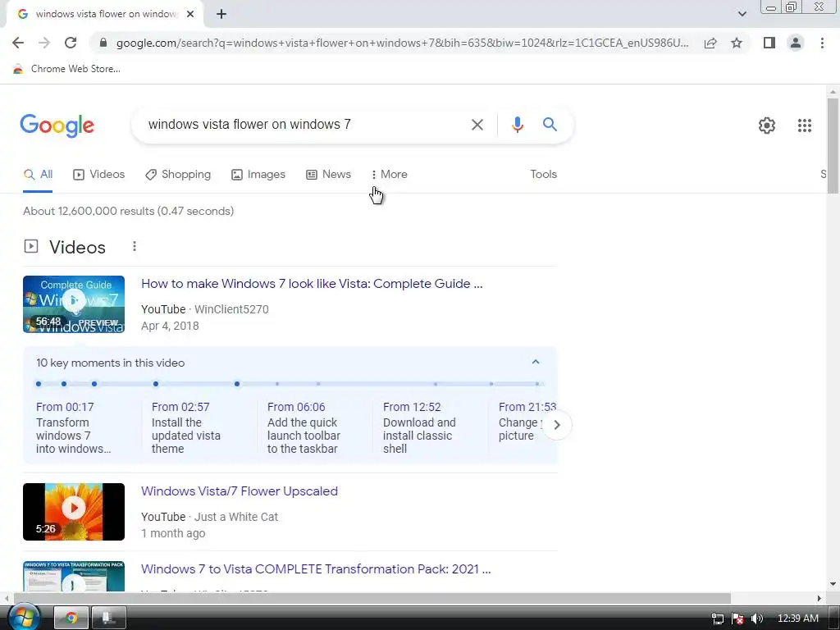This screenshot has height=630, width=840.
Task: Open the volume speaker tray icon
Action: click(756, 619)
